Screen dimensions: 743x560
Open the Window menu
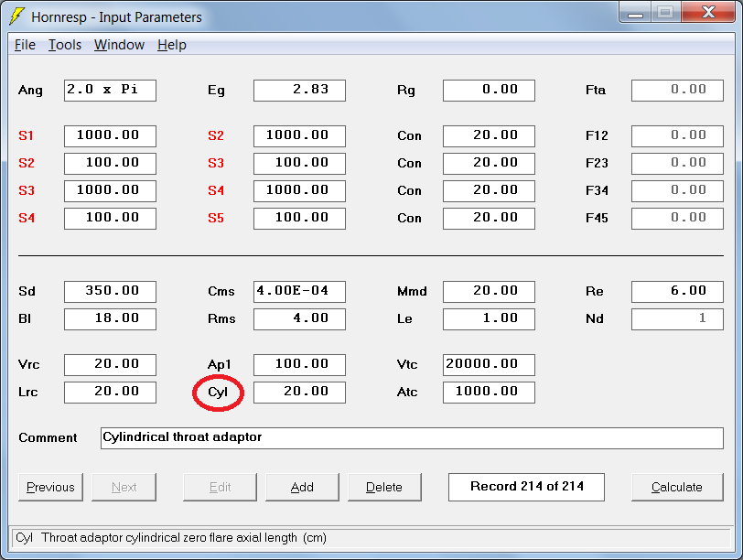coord(119,45)
